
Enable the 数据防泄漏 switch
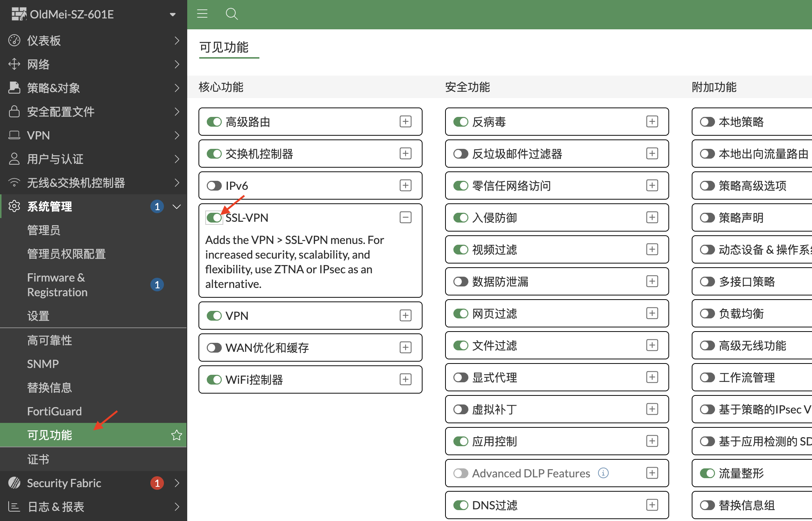(461, 282)
